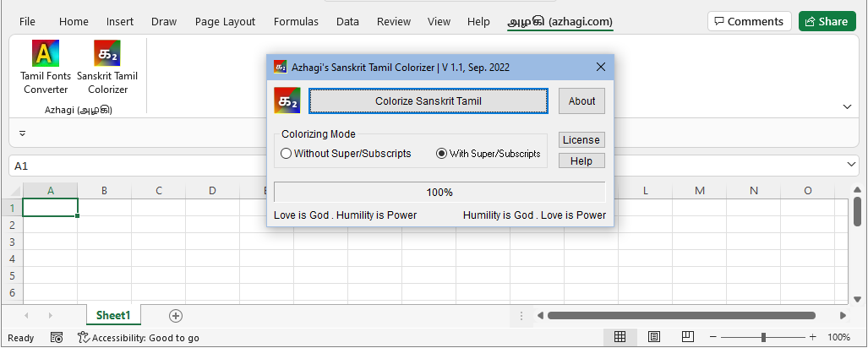Viewport: 868px width, 348px height.
Task: Switch to Page Layout view icon
Action: pyautogui.click(x=654, y=337)
